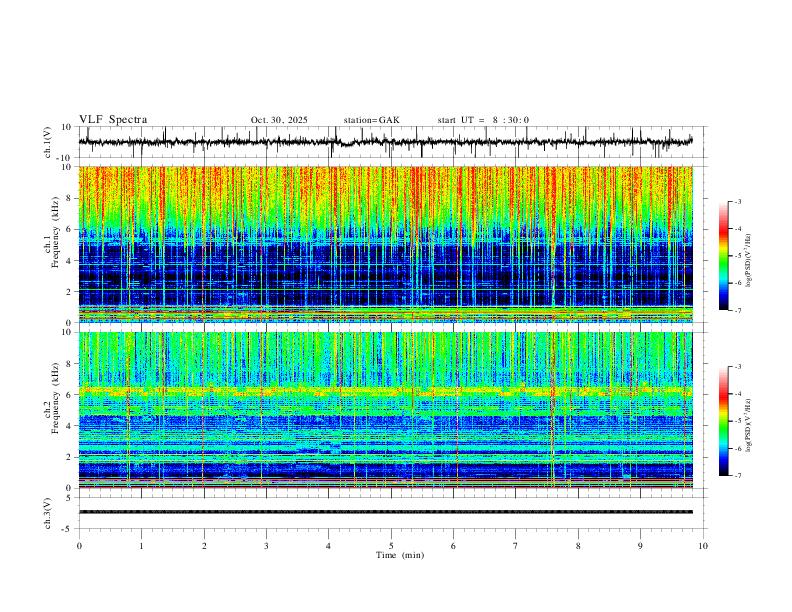The height and width of the screenshot is (612, 792).
Task: Click the 'ch.3(V)' axis label
Action: tap(47, 513)
